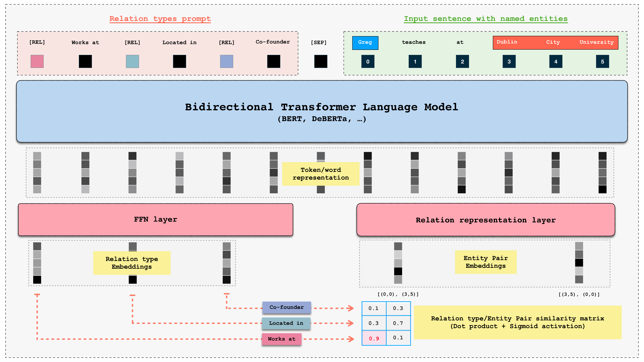
Task: Click the Dublin City University entity box
Action: click(555, 42)
